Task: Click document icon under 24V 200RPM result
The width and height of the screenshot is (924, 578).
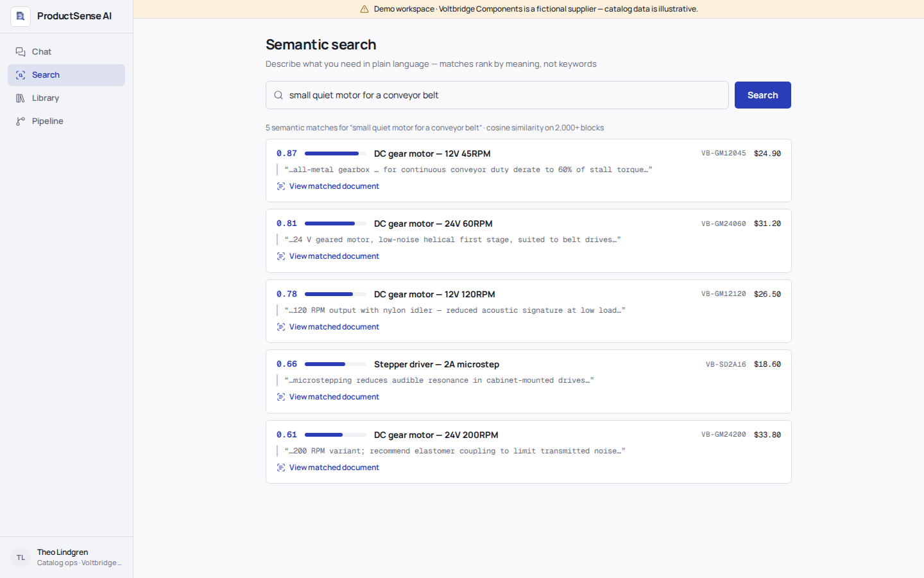Action: tap(281, 468)
